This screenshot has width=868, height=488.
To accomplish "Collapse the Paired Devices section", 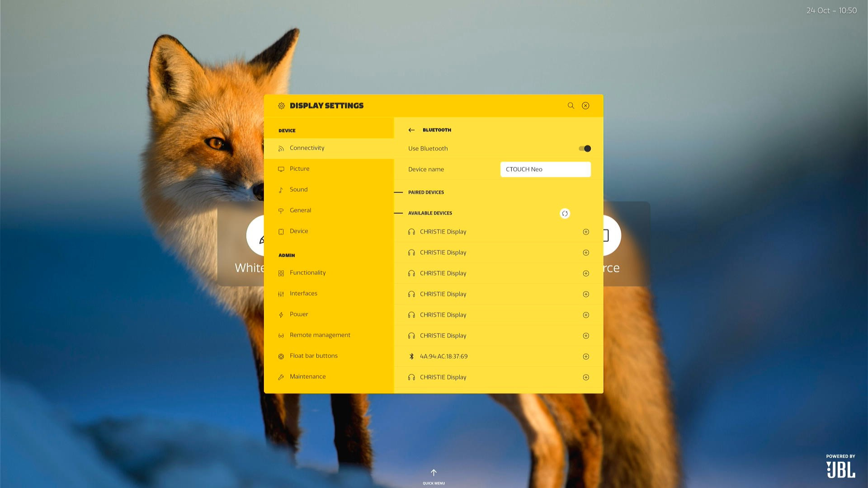I will 398,192.
